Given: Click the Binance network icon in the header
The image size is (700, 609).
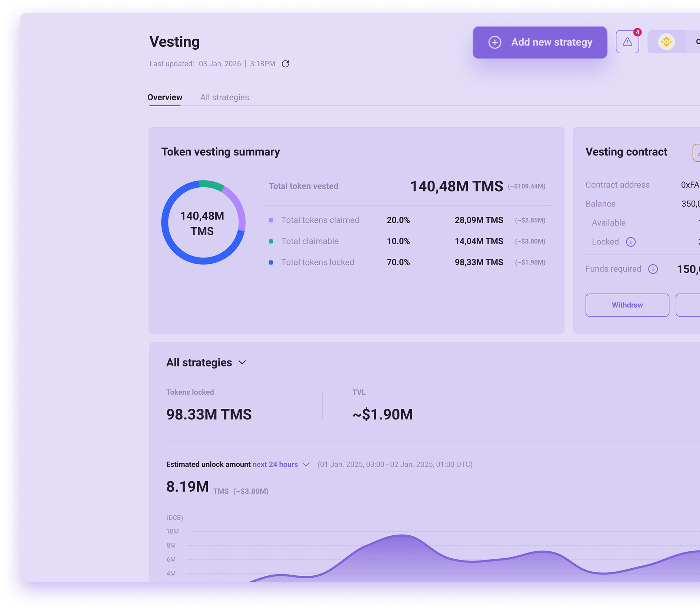Looking at the screenshot, I should (667, 41).
